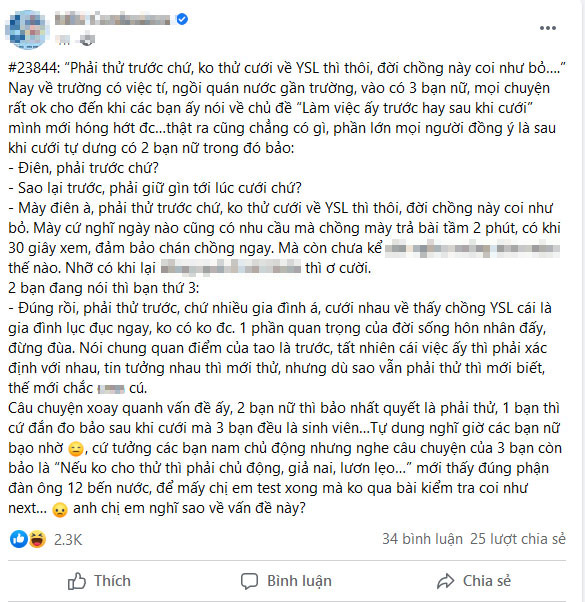Click the blue verified badge icon
Image resolution: width=585 pixels, height=602 pixels.
(182, 19)
